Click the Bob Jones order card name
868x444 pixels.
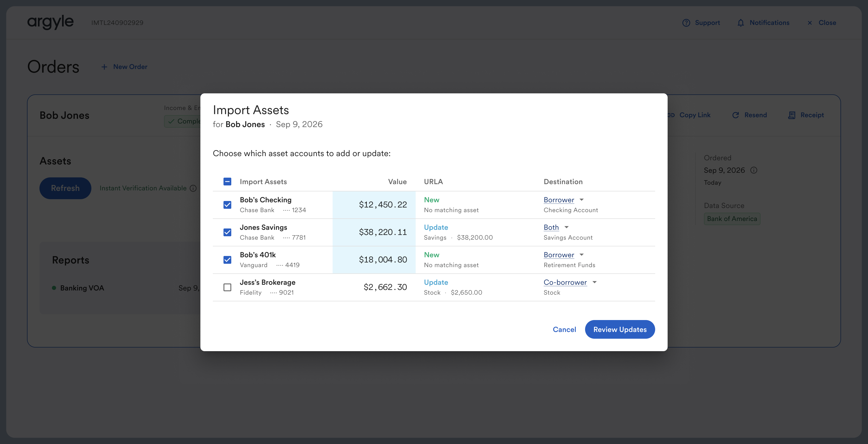coord(64,115)
